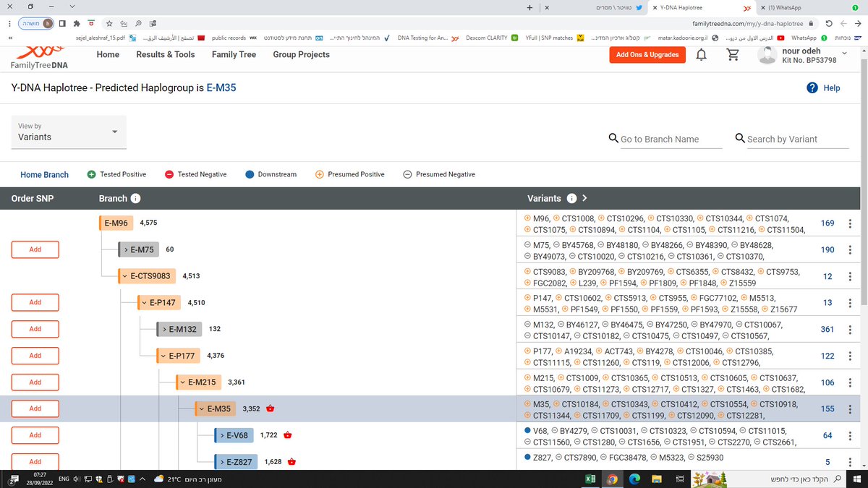Click Add button in E-P147 row
868x488 pixels.
pos(35,302)
